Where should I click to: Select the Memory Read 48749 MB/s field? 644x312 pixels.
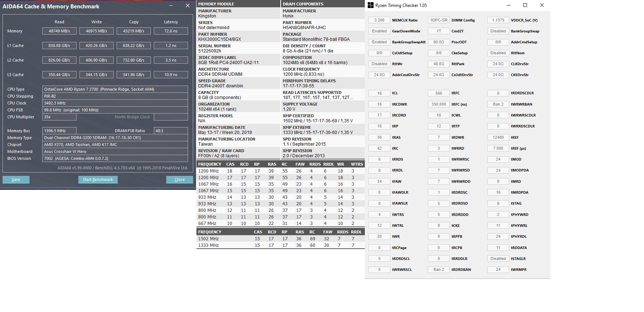(x=59, y=31)
